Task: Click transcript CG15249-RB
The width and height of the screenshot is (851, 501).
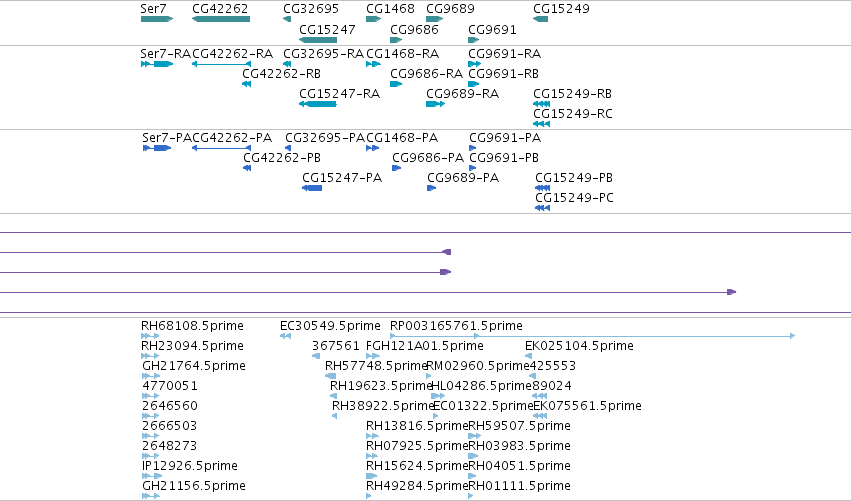Action: tap(542, 104)
